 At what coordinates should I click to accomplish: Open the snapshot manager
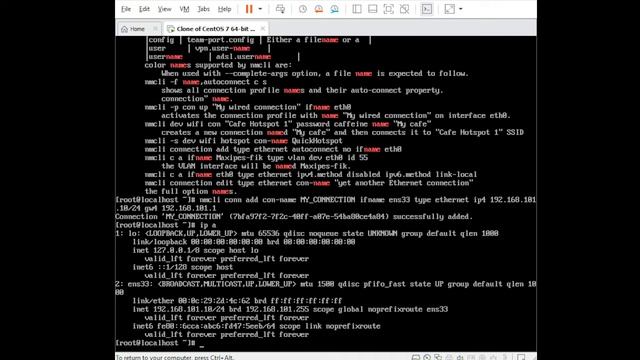[334, 9]
